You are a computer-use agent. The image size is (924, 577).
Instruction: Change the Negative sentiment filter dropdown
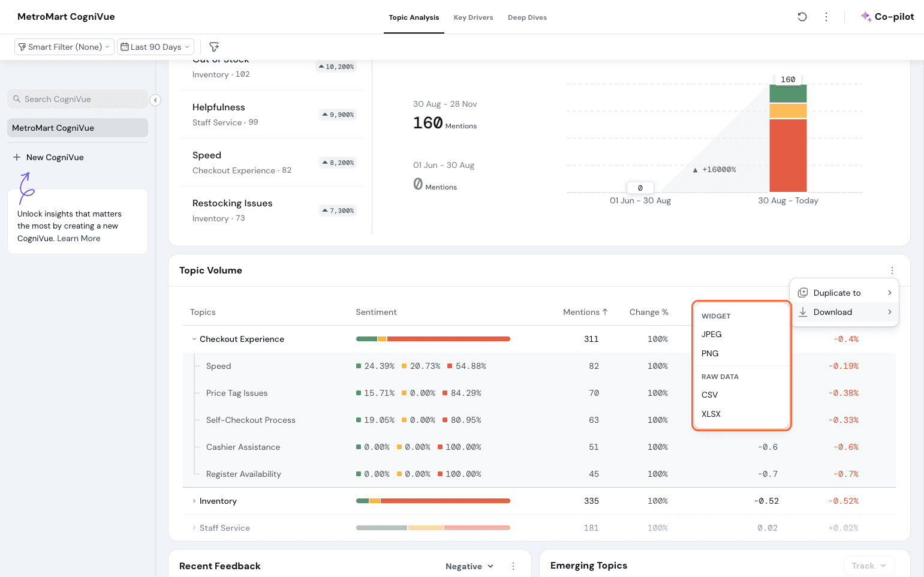(x=469, y=566)
